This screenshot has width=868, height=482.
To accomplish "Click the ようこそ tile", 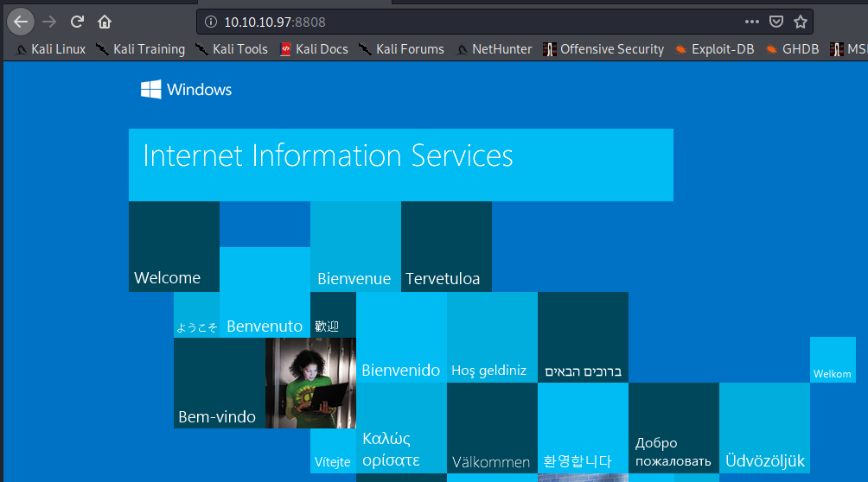I will (196, 314).
